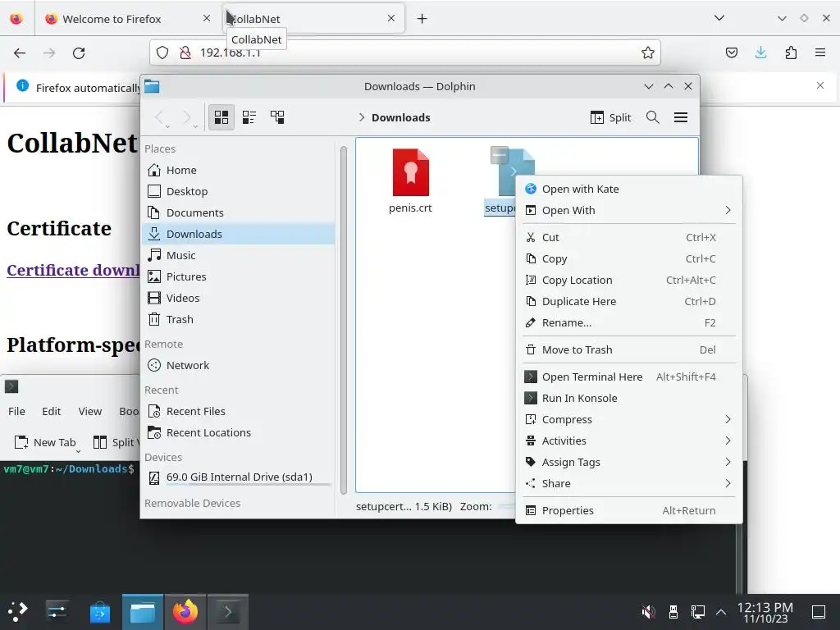Open Pictures in Places panel

(x=239, y=276)
